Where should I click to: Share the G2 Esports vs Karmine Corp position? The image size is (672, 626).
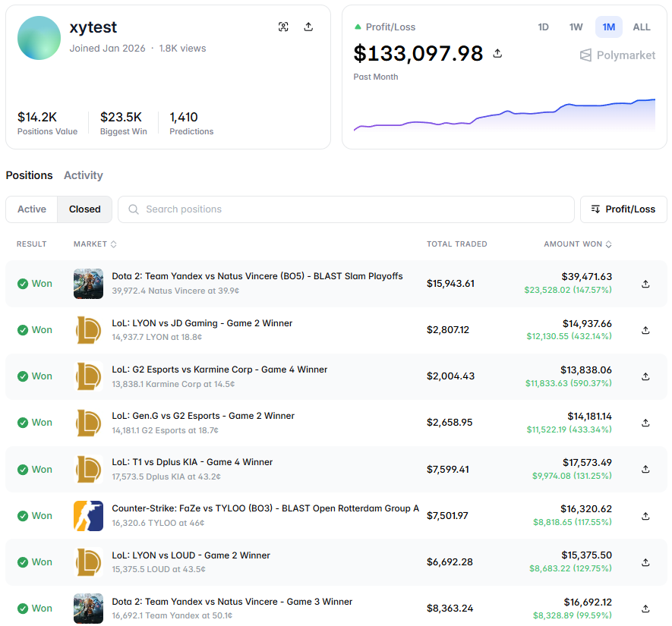point(645,376)
